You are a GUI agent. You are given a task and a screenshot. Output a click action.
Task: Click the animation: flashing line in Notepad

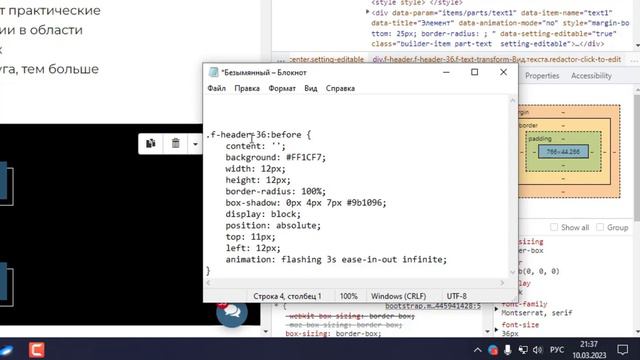click(336, 259)
